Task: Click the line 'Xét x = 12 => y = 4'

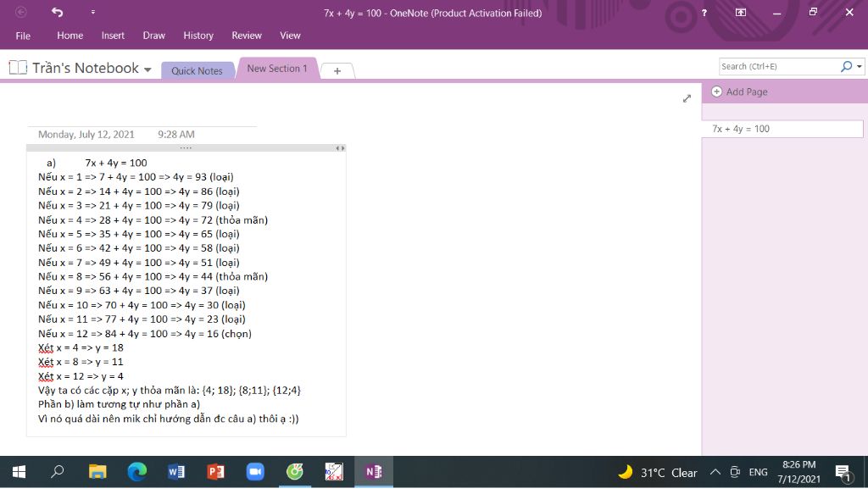Action: coord(81,376)
